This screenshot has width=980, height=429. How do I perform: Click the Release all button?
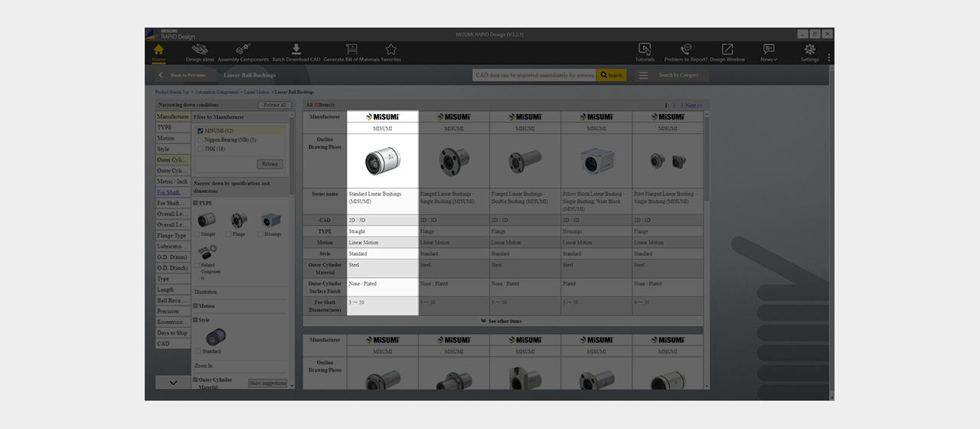click(x=274, y=105)
